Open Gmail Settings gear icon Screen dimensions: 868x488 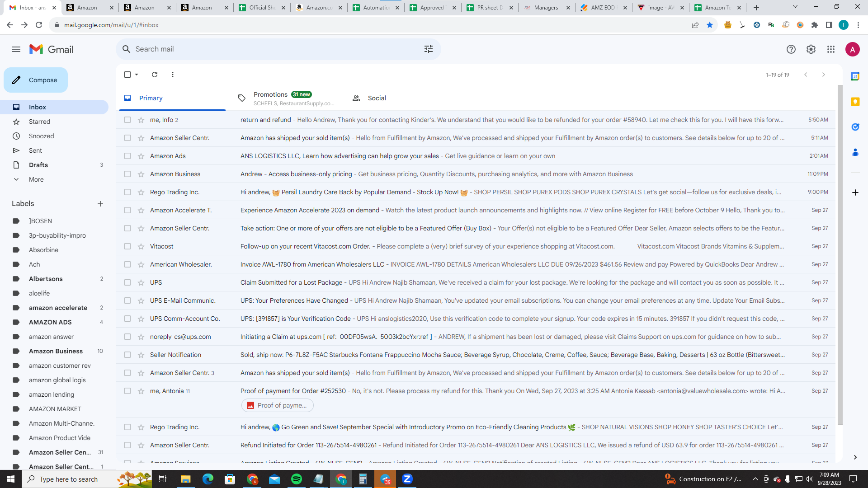[811, 49]
